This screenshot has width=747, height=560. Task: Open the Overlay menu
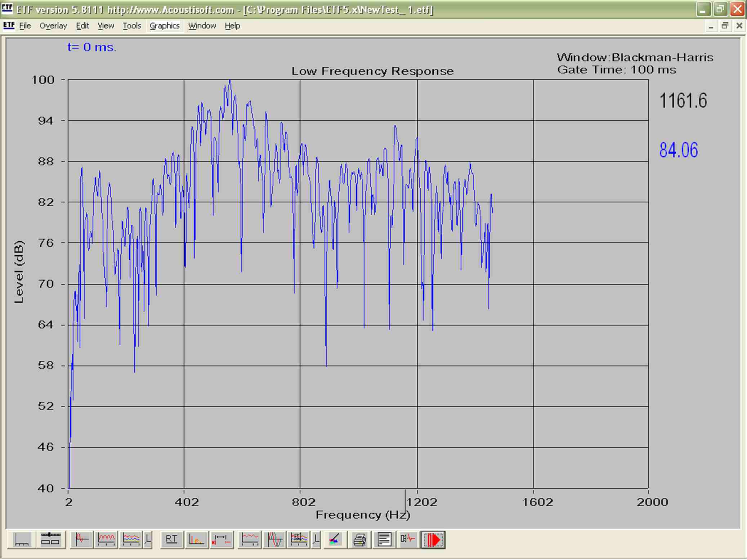click(x=53, y=26)
